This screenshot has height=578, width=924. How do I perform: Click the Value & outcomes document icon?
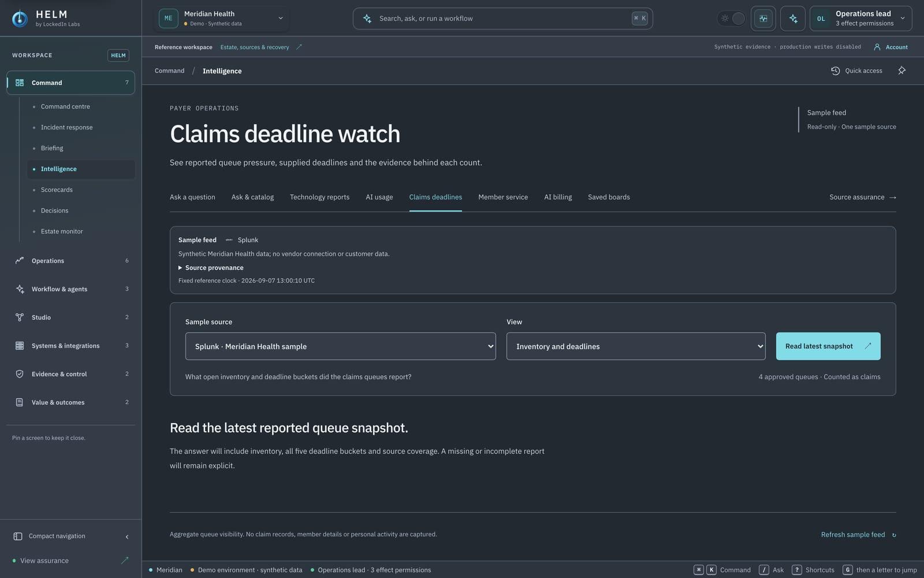point(20,402)
